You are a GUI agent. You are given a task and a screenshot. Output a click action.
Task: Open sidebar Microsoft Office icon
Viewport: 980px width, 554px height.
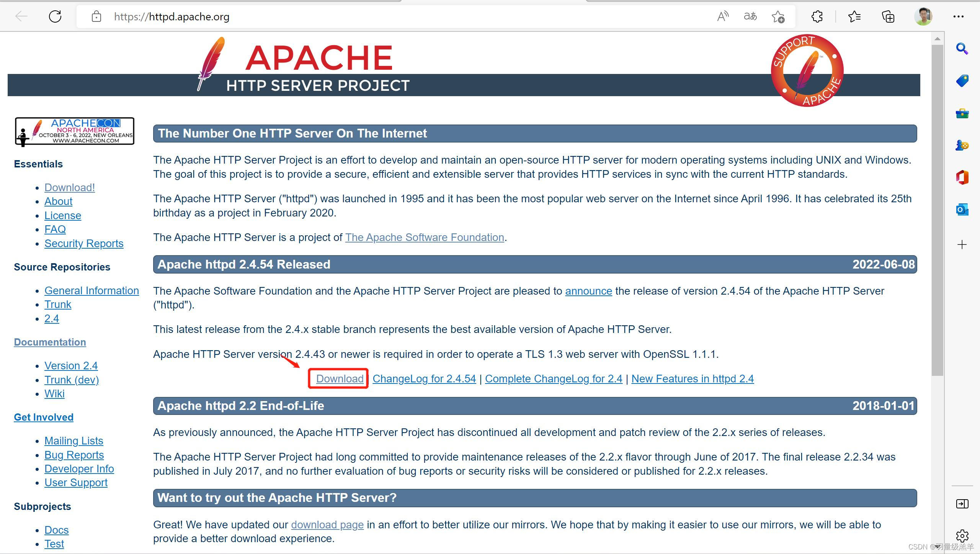[x=962, y=177]
